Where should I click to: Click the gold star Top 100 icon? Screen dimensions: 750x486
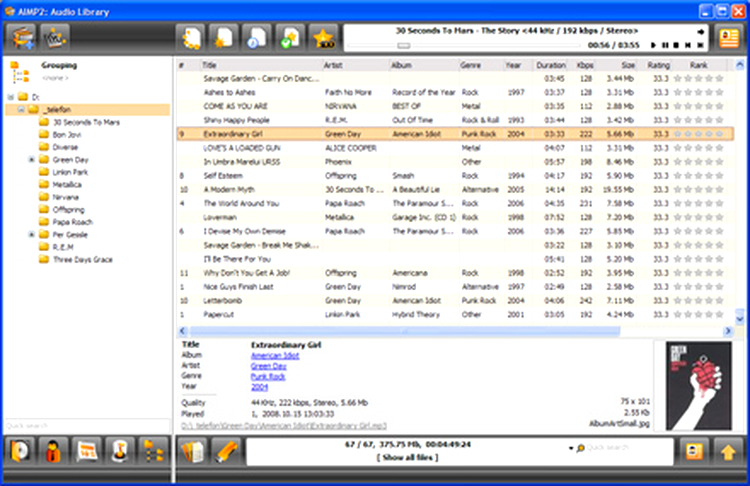pos(323,38)
